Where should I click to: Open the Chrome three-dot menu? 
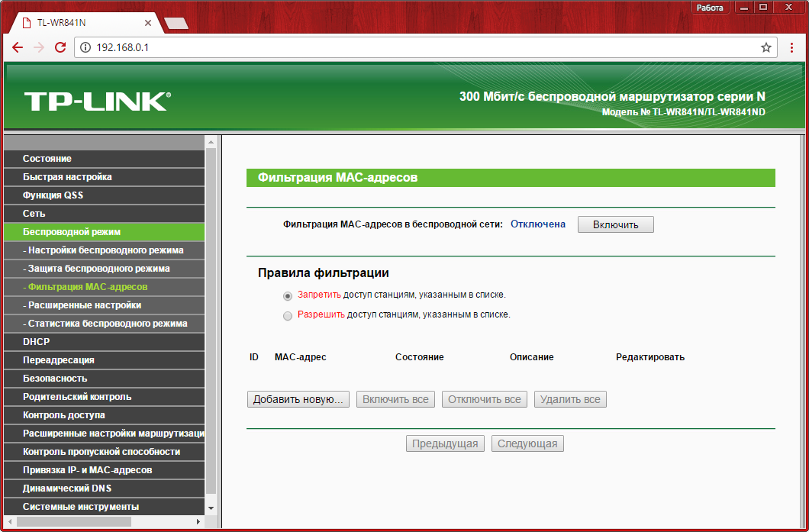tap(791, 47)
